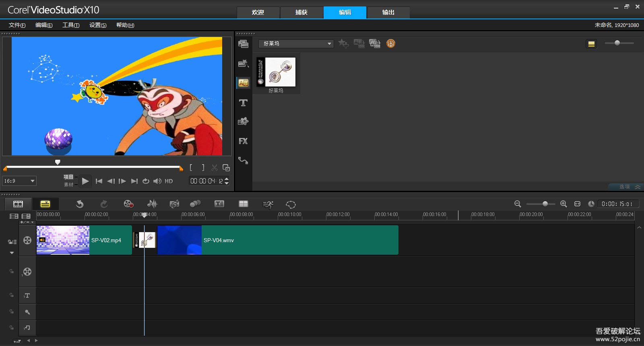Open the Auto Music tool
Viewport: 644px width, 346px height.
tap(174, 204)
